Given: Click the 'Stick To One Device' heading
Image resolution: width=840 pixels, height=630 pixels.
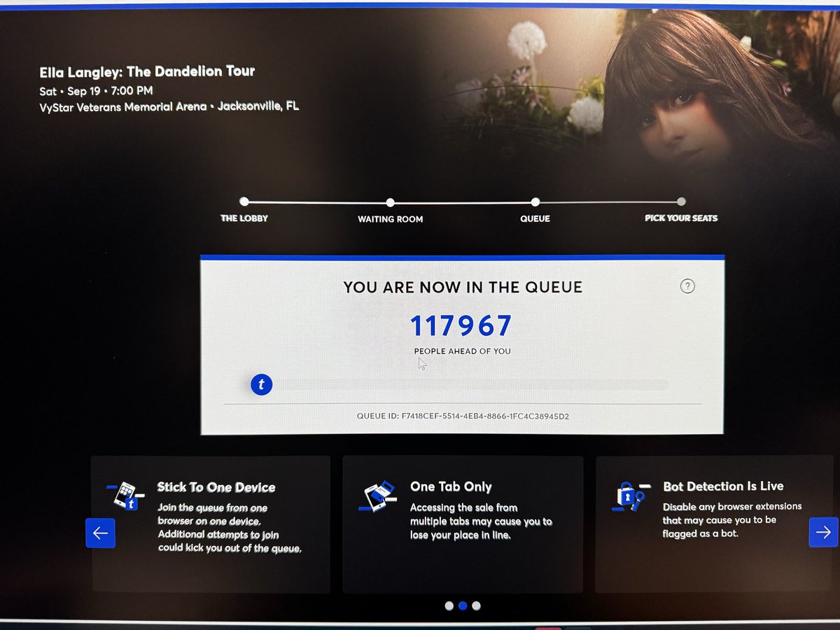Looking at the screenshot, I should 216,487.
